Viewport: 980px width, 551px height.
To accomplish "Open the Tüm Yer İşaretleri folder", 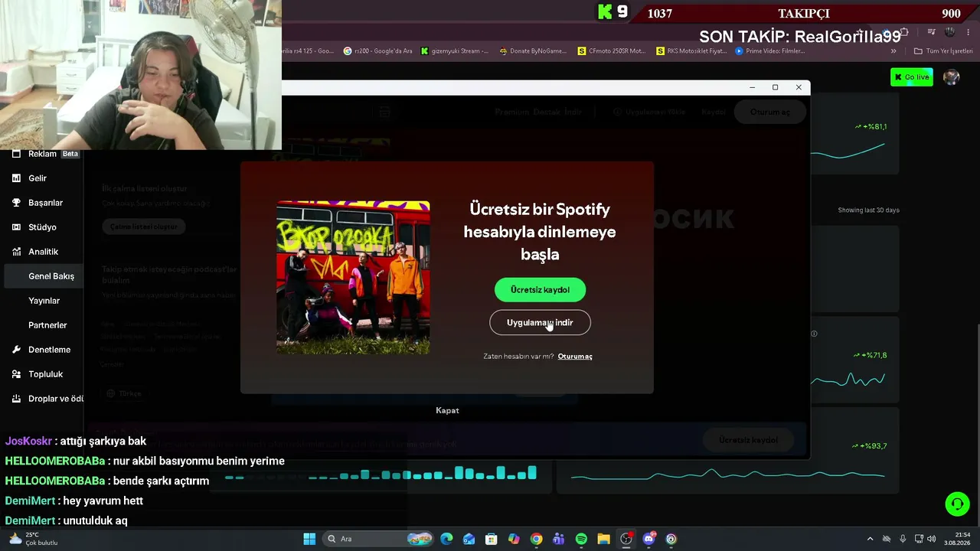I will click(943, 51).
